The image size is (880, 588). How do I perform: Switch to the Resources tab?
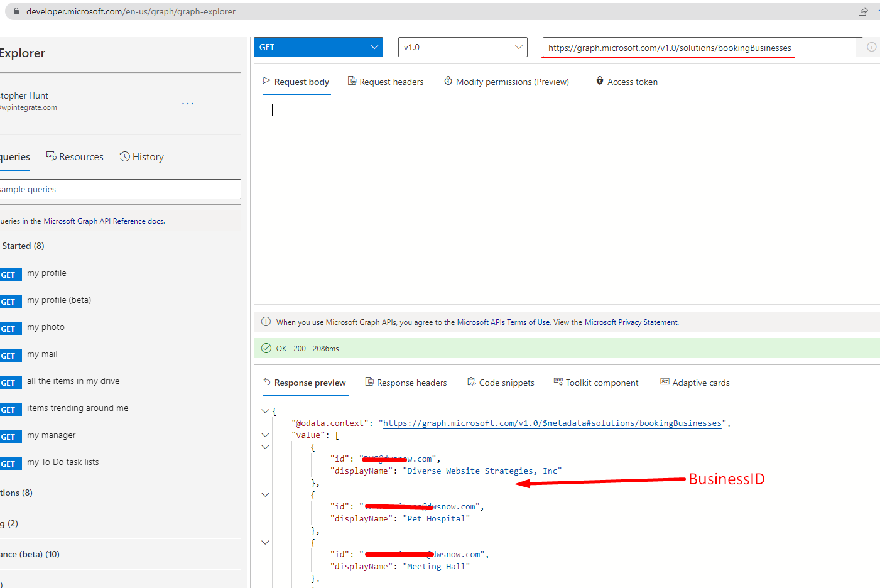pos(75,157)
